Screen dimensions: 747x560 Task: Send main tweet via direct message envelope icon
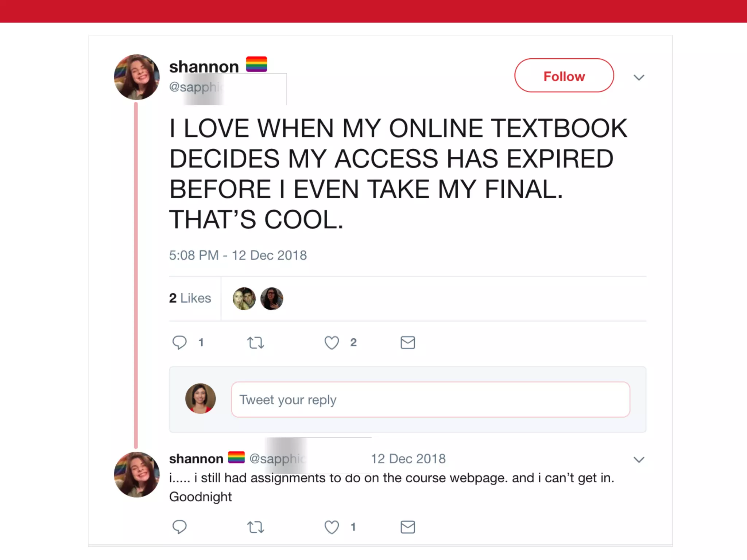(x=408, y=343)
